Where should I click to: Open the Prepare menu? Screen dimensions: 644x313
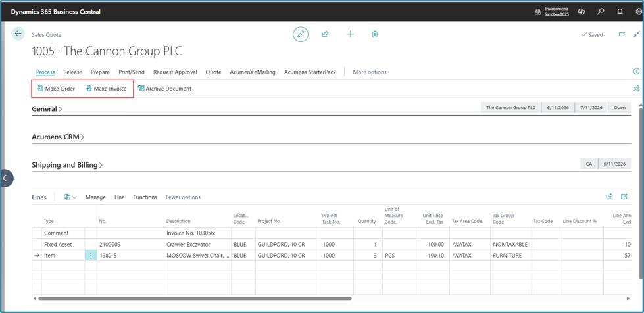100,72
